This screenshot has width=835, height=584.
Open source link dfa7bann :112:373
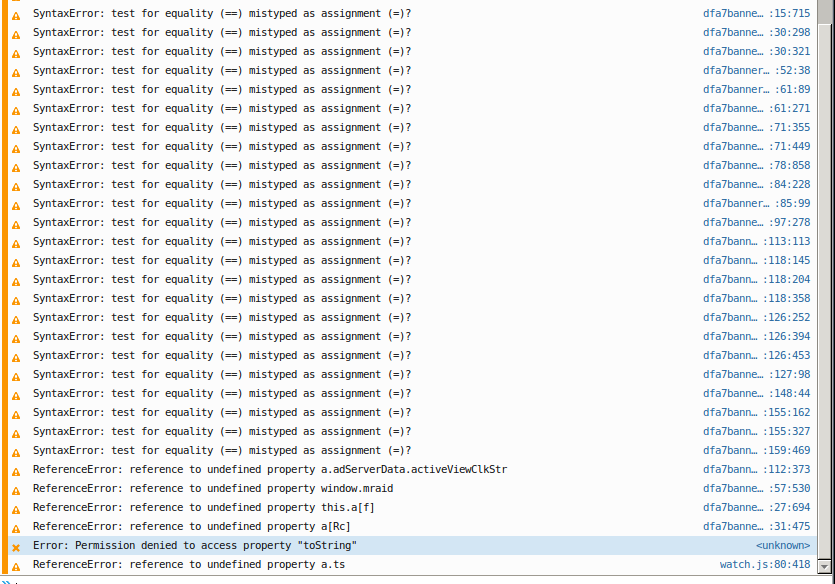[x=756, y=470]
